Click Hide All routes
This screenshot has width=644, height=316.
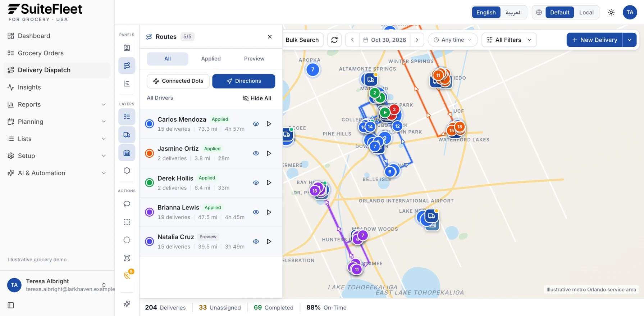click(x=257, y=98)
